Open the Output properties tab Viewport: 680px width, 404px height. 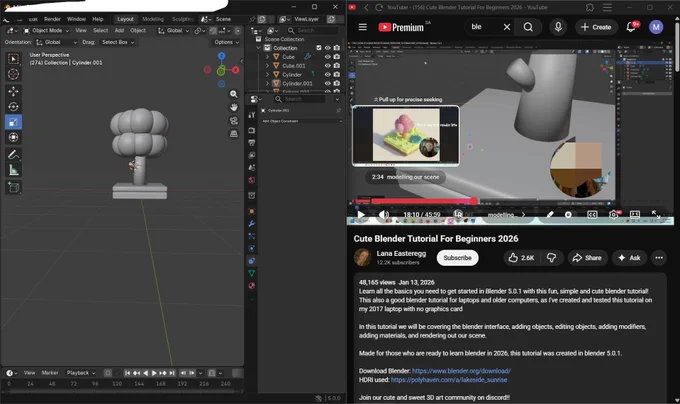point(252,143)
